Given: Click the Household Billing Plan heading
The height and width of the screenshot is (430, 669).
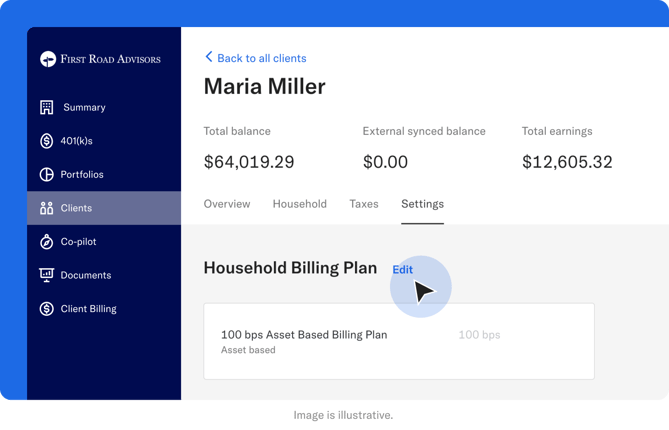Looking at the screenshot, I should 290,268.
